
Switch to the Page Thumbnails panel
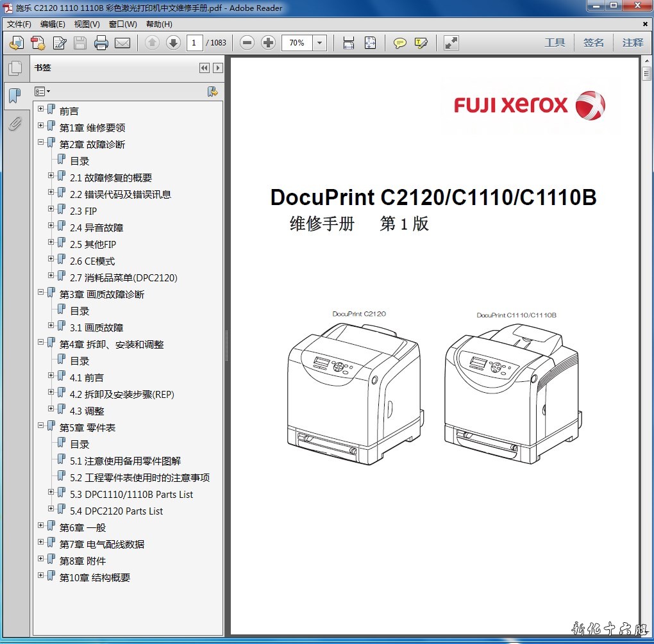[15, 69]
